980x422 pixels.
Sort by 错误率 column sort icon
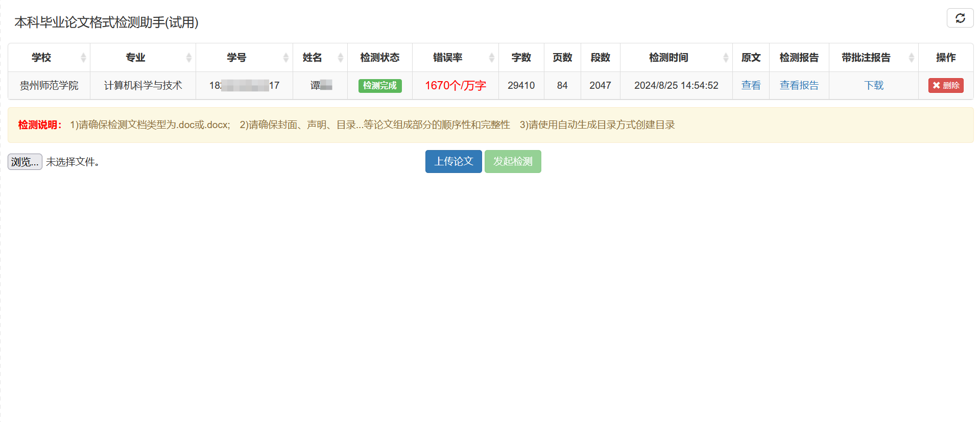pos(492,58)
